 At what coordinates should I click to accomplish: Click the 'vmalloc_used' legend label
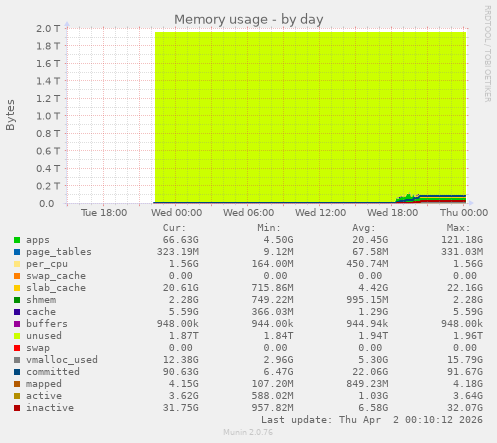click(62, 360)
